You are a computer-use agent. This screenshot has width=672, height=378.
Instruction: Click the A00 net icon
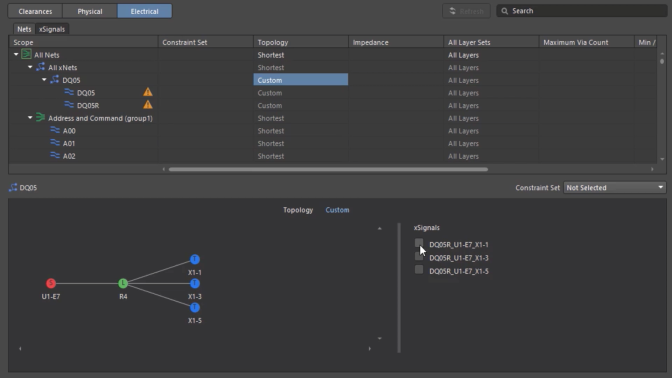(55, 130)
